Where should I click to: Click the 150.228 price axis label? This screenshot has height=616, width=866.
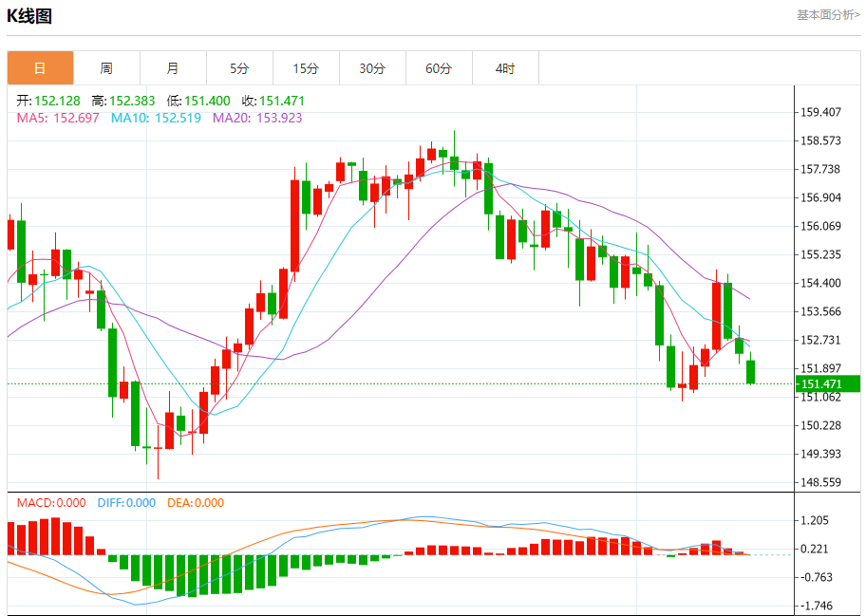click(x=820, y=425)
